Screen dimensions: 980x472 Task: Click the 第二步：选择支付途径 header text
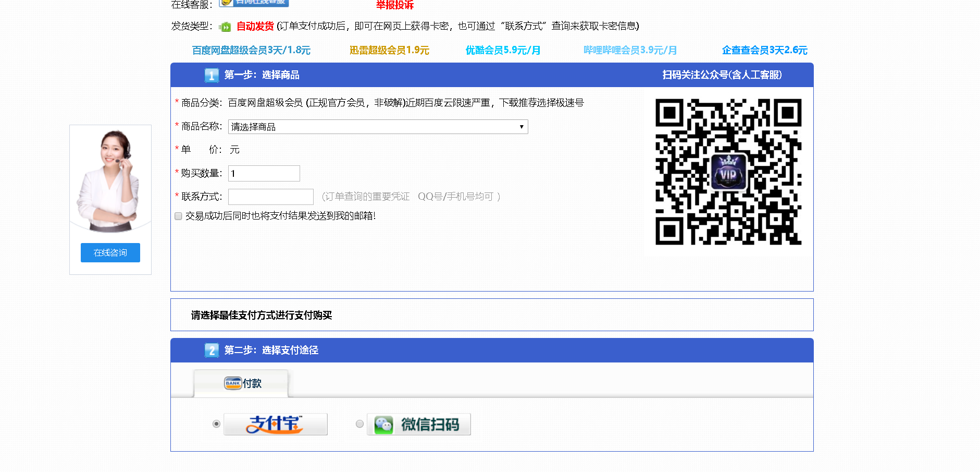pyautogui.click(x=271, y=350)
